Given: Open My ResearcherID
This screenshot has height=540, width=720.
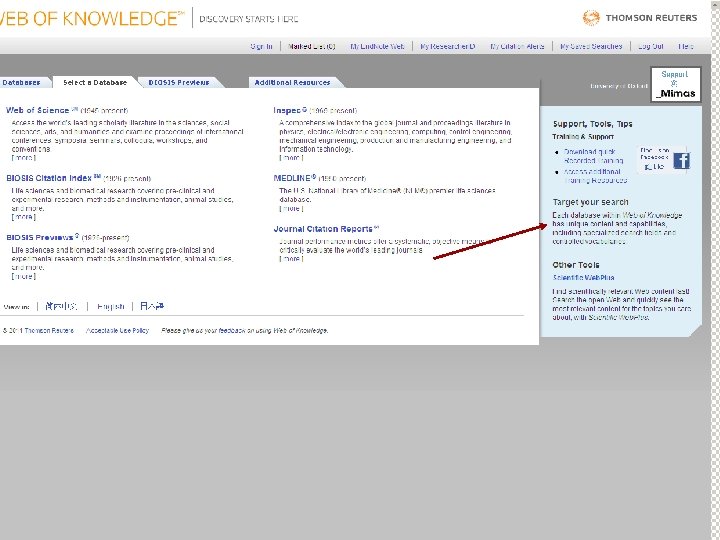Looking at the screenshot, I should point(448,46).
